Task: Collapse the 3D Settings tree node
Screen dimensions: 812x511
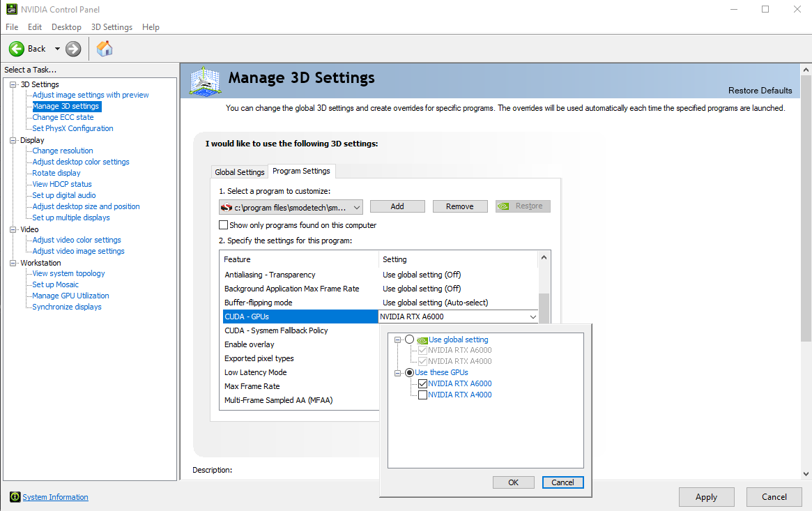Action: tap(13, 84)
